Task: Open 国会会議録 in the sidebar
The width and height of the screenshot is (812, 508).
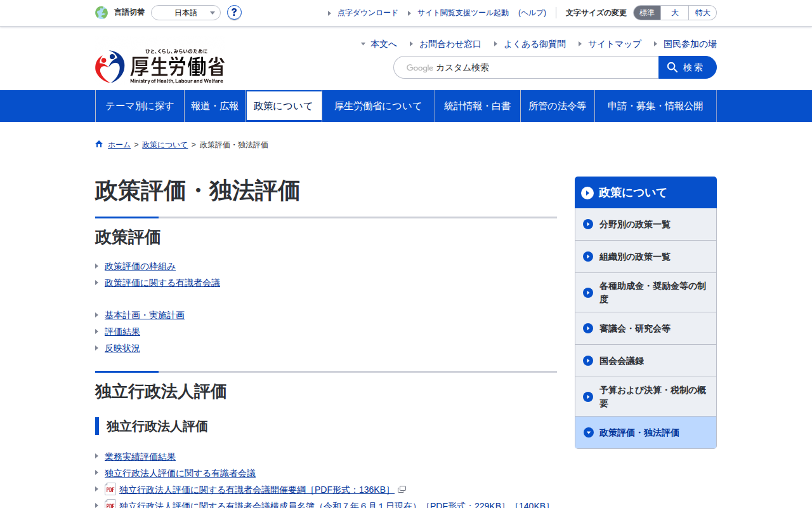Action: click(x=646, y=361)
